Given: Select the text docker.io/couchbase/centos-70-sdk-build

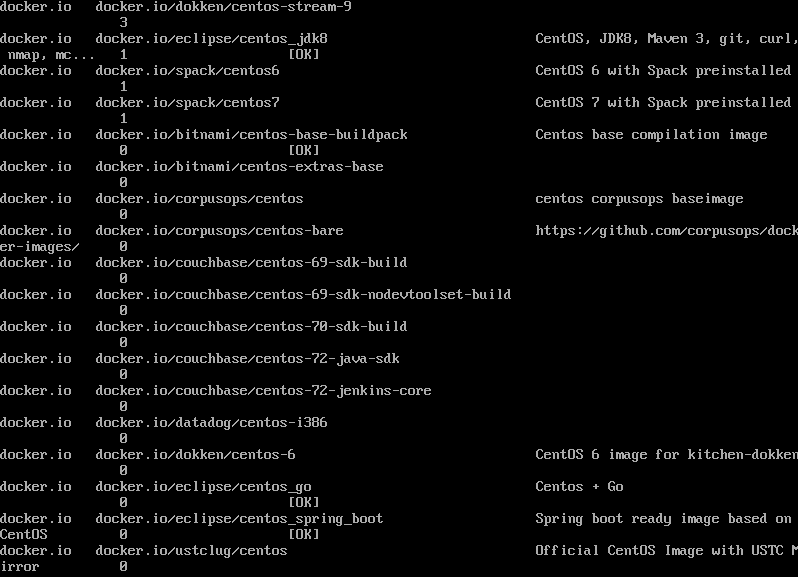Looking at the screenshot, I should pos(251,327).
